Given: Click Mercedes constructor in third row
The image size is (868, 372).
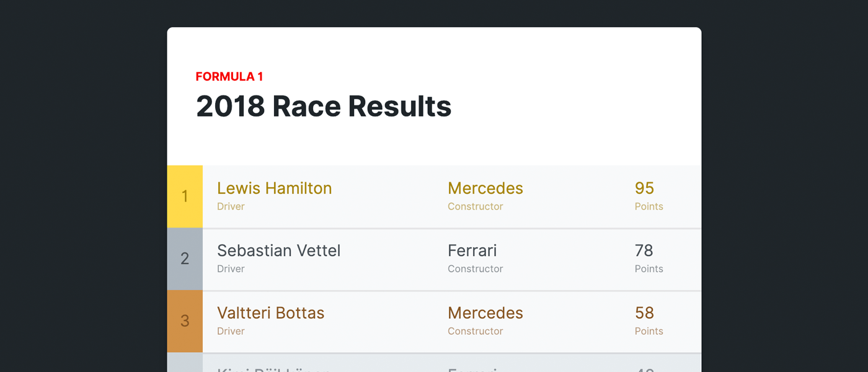Looking at the screenshot, I should (x=485, y=313).
